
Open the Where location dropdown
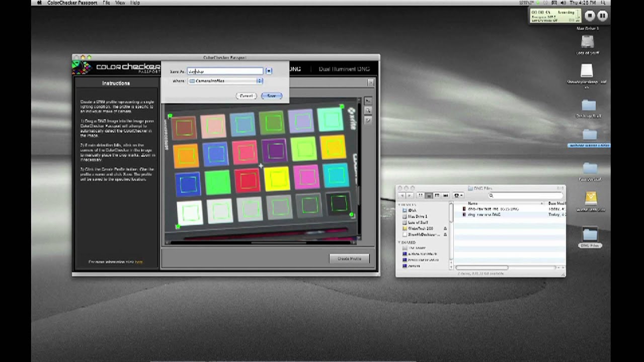pyautogui.click(x=225, y=81)
